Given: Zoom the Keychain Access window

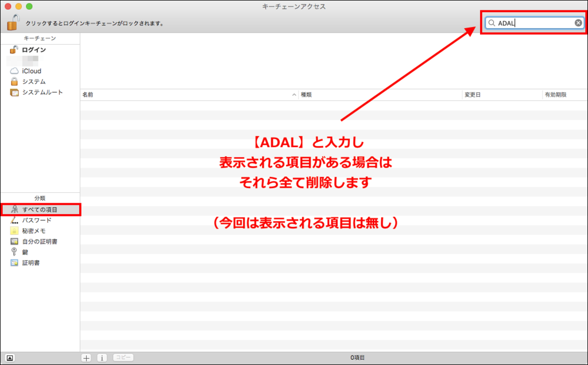Looking at the screenshot, I should pos(29,6).
